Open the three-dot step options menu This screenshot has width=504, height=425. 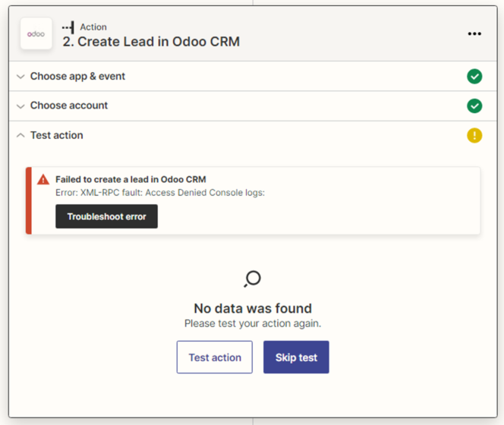(x=474, y=34)
